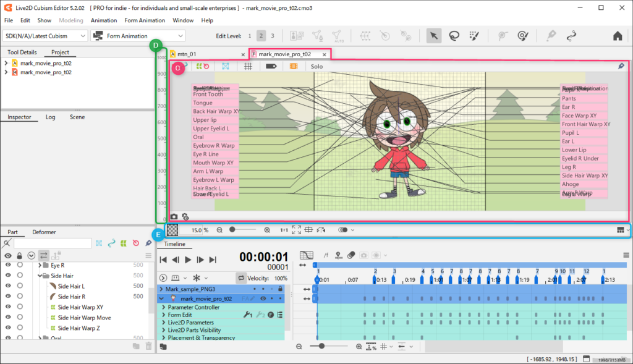Collapse the Side Hair folder

click(x=40, y=276)
